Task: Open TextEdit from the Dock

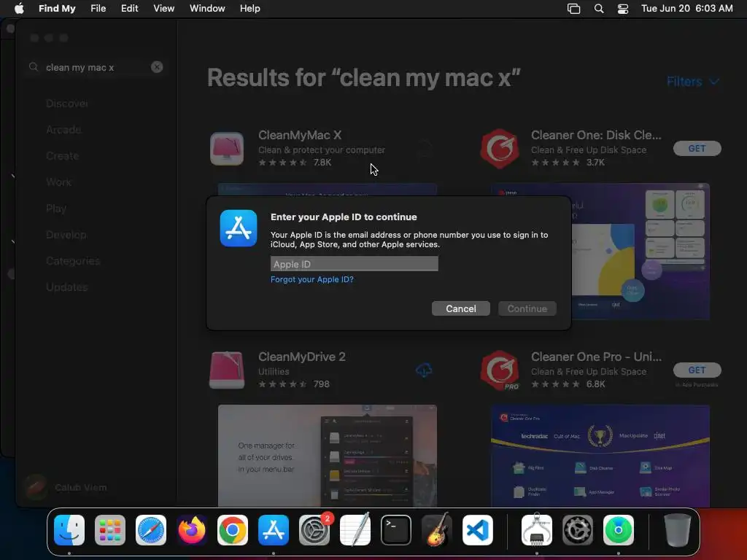Action: coord(355,530)
